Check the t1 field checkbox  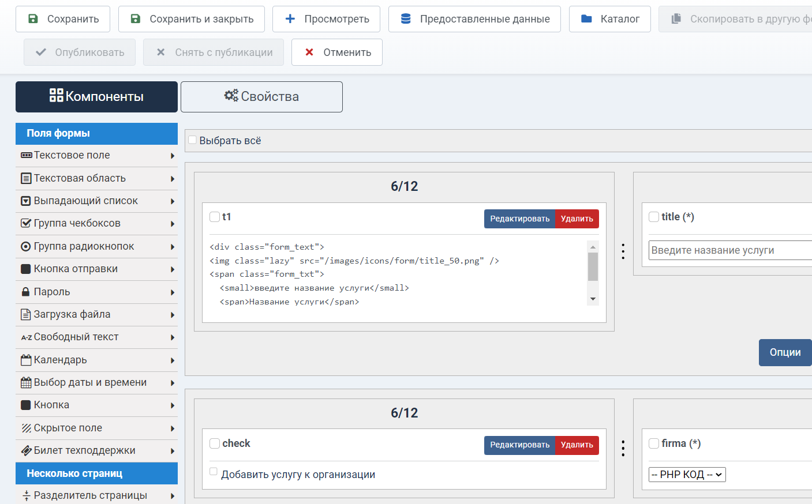tap(215, 217)
